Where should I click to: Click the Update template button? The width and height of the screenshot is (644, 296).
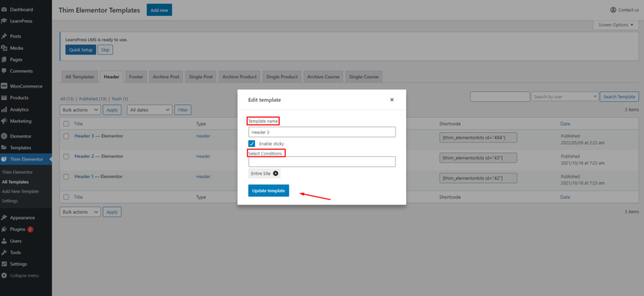pyautogui.click(x=269, y=191)
